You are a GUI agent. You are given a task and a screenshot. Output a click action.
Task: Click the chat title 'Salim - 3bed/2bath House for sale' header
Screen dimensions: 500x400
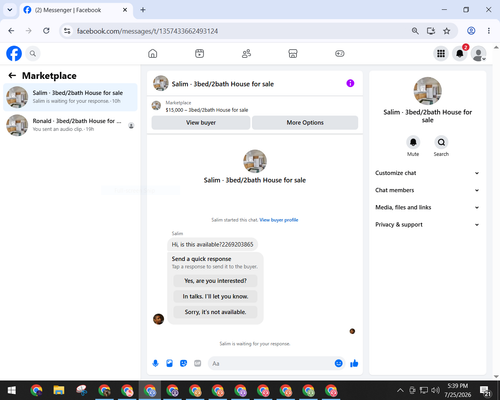point(223,84)
